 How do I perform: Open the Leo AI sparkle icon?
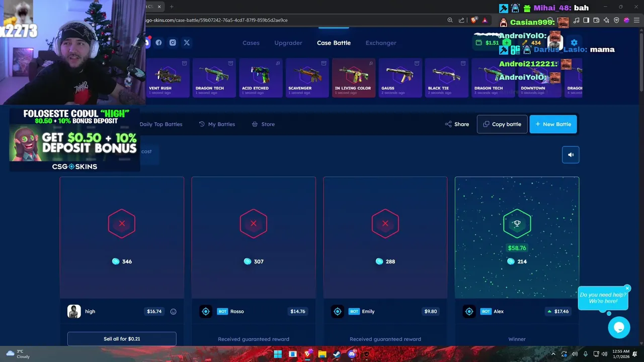pos(606,20)
